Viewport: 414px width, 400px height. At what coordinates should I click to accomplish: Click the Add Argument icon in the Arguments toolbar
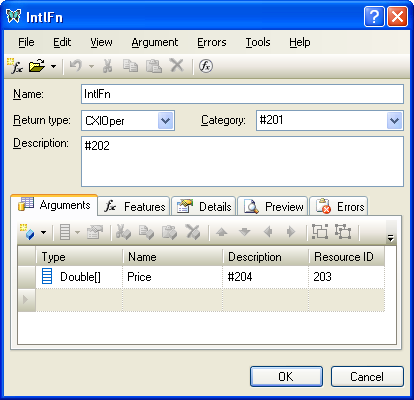(x=27, y=232)
